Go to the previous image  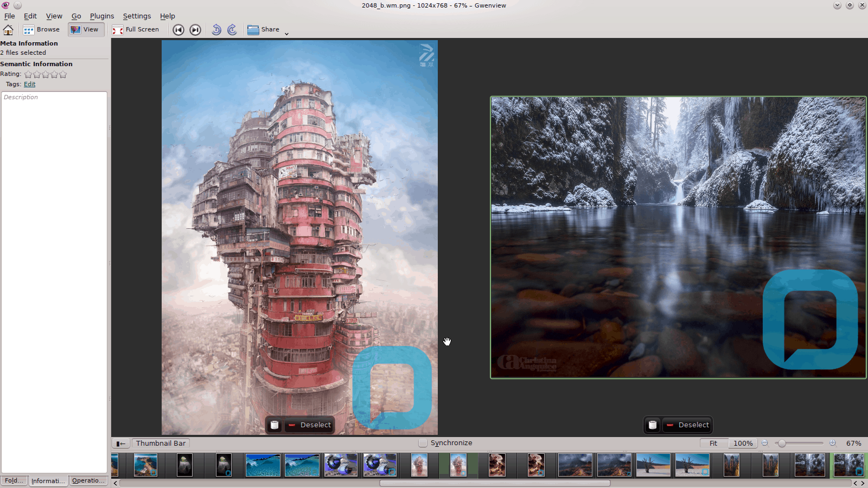pos(178,30)
